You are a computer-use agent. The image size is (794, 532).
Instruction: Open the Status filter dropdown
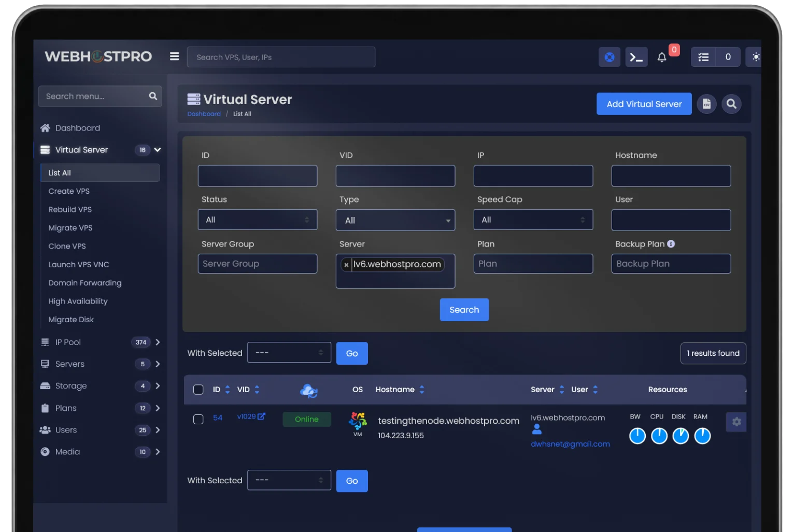[x=258, y=220]
